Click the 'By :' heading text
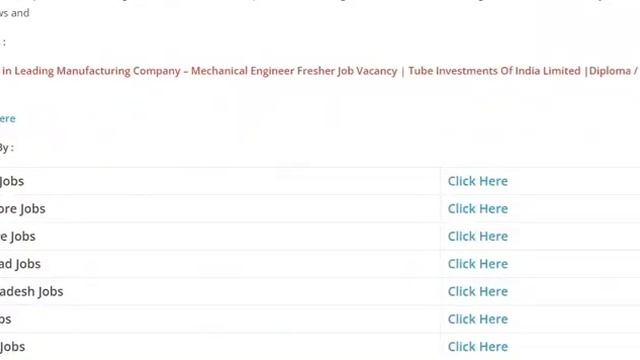 (7, 148)
